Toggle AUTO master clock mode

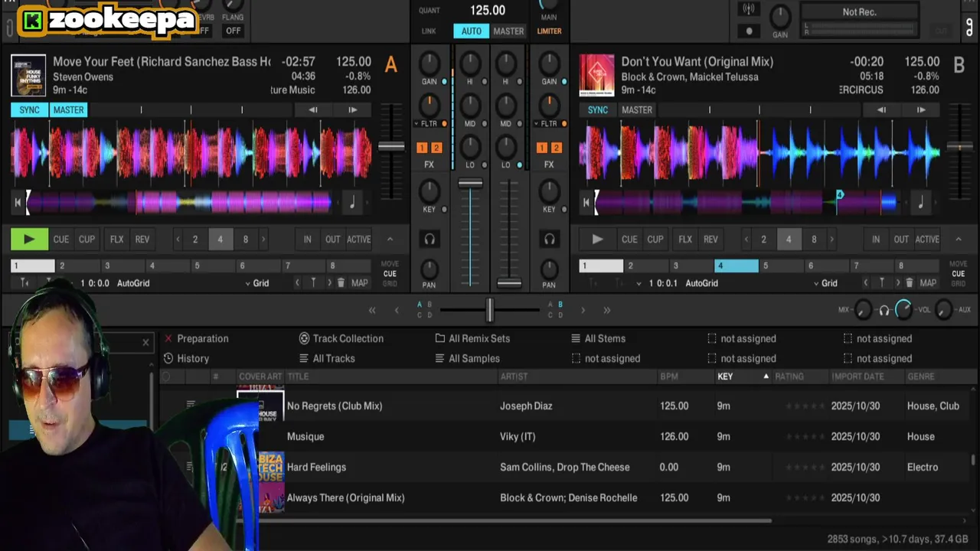pyautogui.click(x=472, y=31)
